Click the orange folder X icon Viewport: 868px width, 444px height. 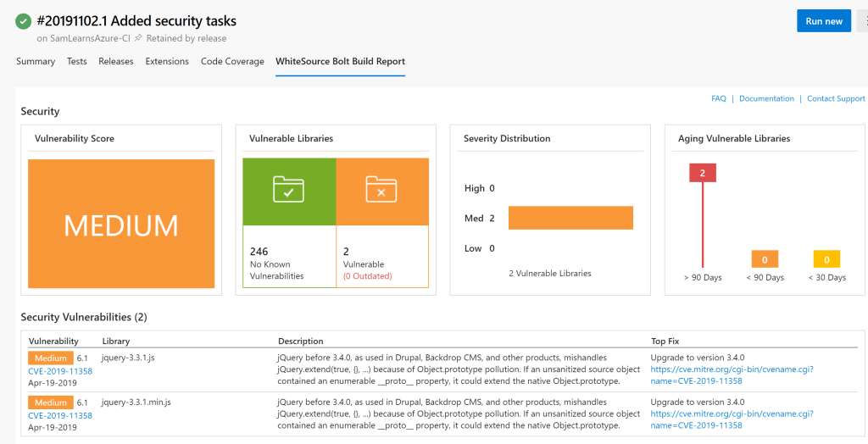pyautogui.click(x=381, y=190)
